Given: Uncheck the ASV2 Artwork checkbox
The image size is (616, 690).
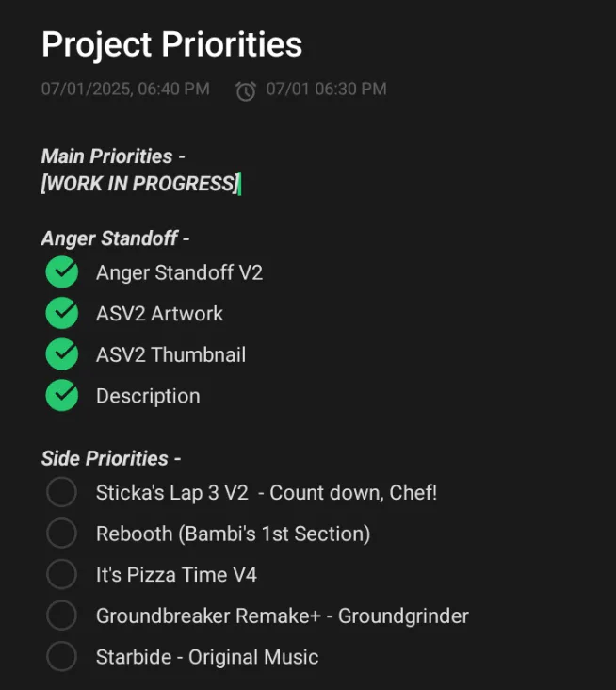Looking at the screenshot, I should [x=62, y=313].
